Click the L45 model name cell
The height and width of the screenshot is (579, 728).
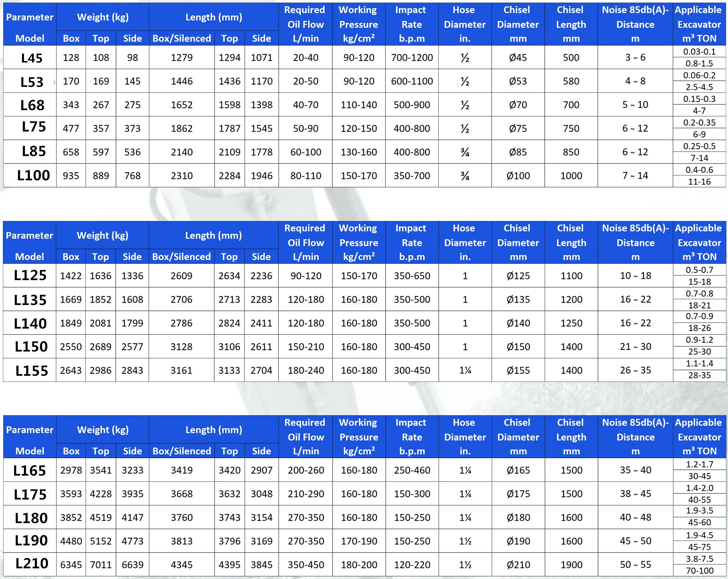pyautogui.click(x=31, y=58)
